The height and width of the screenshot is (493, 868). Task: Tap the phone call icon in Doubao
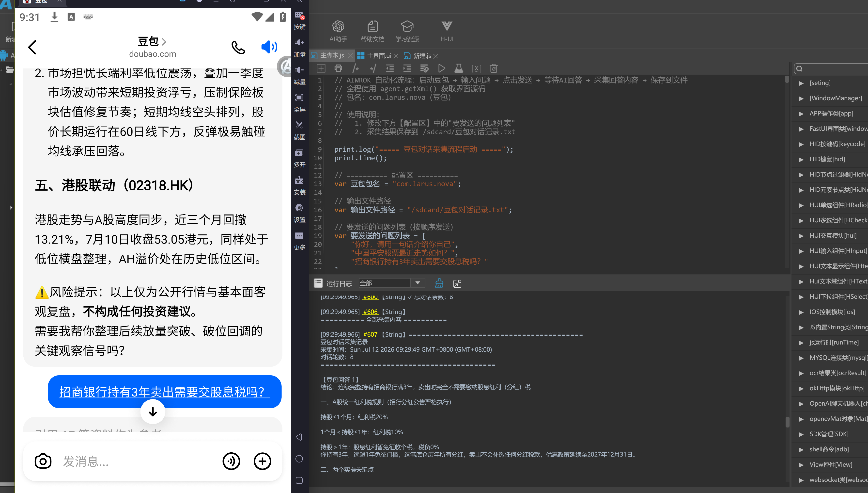[x=238, y=47]
